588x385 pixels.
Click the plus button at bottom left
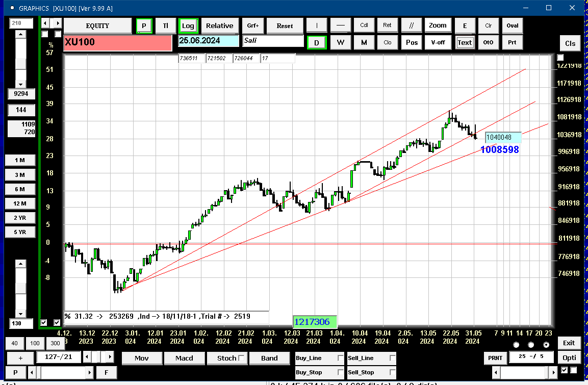(x=20, y=358)
